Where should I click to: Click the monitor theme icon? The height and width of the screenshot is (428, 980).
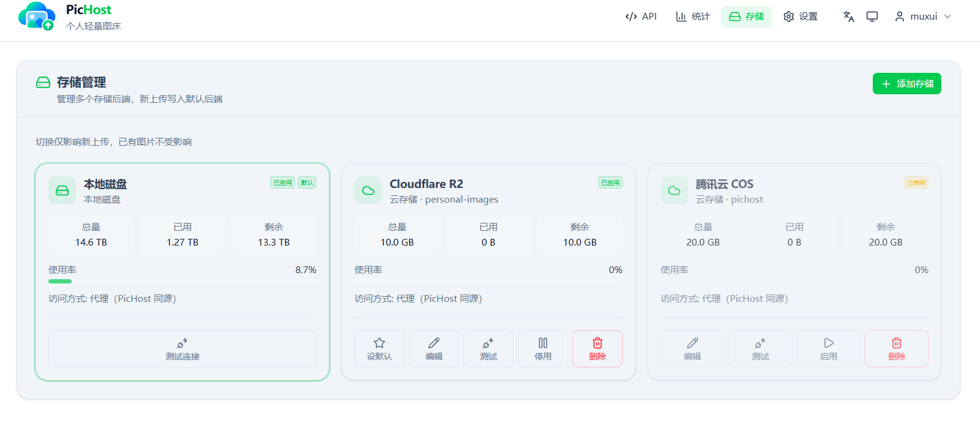coord(872,17)
